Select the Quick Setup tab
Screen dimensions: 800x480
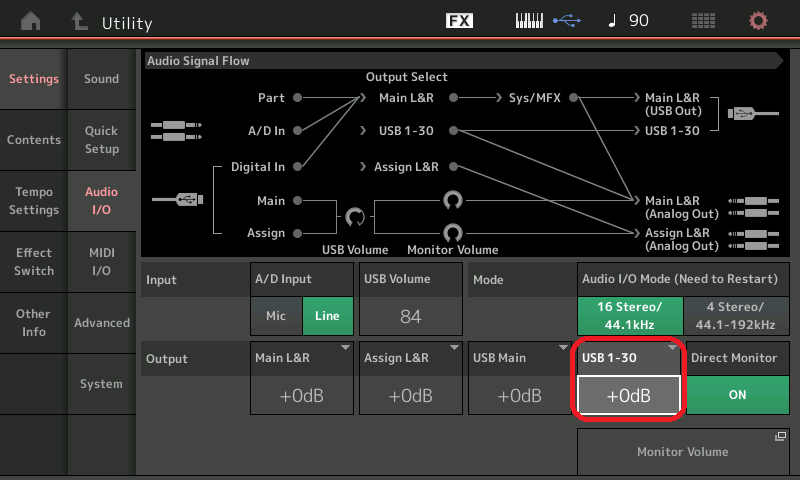pos(101,140)
